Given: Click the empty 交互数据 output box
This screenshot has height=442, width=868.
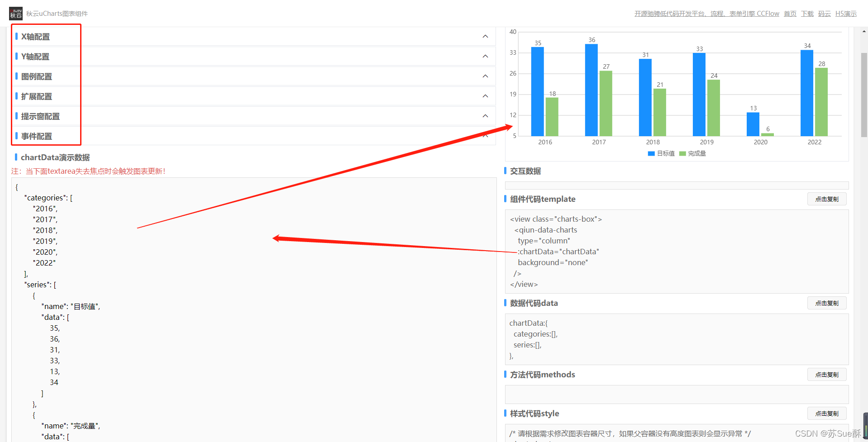Looking at the screenshot, I should [x=677, y=185].
